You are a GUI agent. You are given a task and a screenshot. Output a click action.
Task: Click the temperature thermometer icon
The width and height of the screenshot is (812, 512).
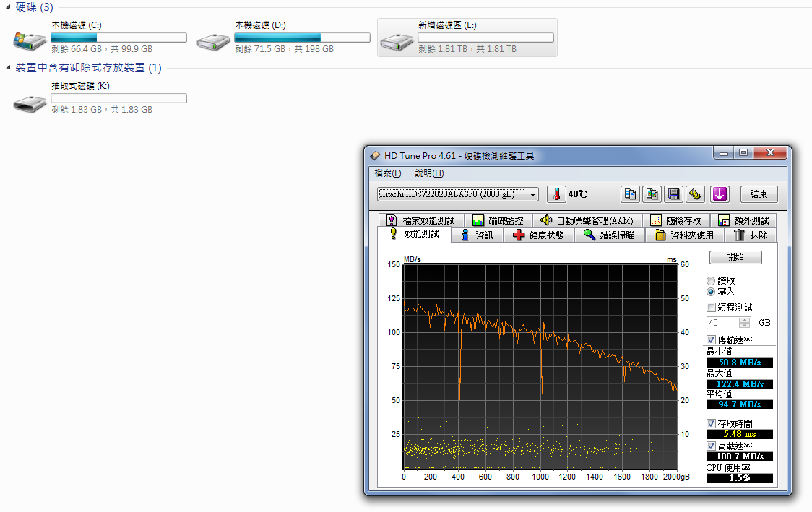pyautogui.click(x=556, y=194)
